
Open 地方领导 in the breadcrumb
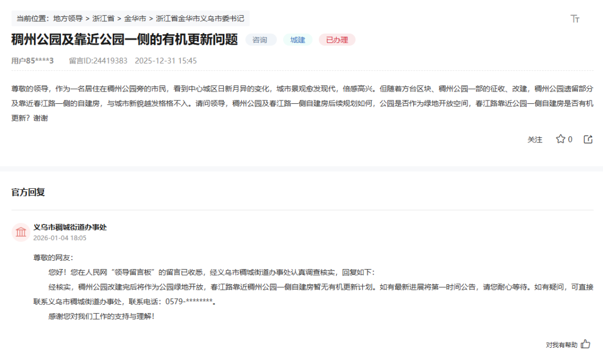[68, 18]
